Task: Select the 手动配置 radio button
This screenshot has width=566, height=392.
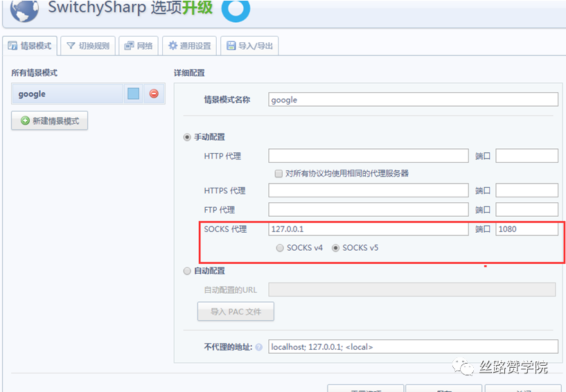Action: point(187,137)
